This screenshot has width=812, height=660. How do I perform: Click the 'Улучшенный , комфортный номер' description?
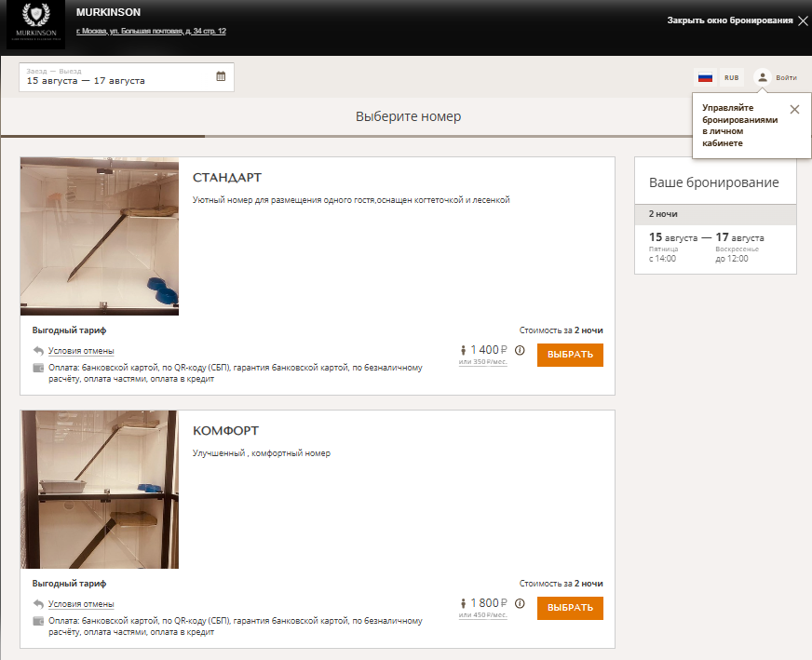coord(262,453)
